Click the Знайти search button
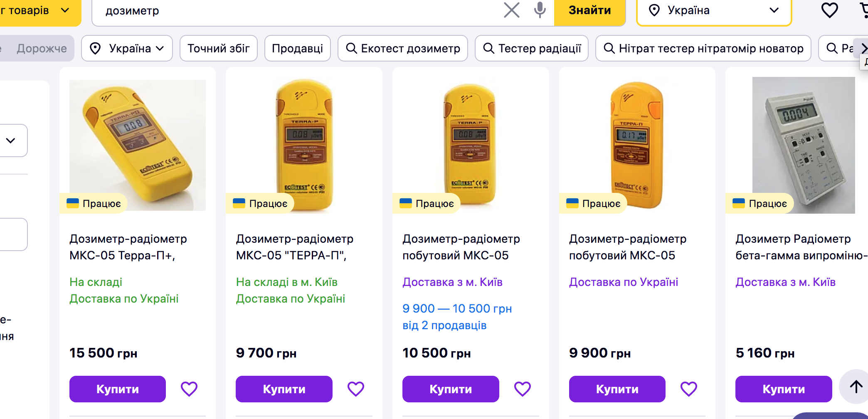868x419 pixels. 589,11
